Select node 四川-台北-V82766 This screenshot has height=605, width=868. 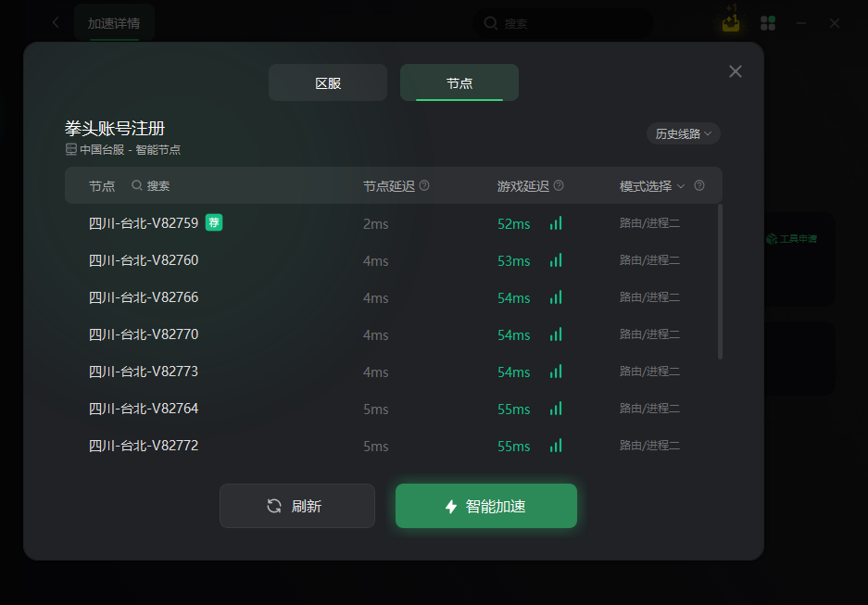[x=144, y=297]
